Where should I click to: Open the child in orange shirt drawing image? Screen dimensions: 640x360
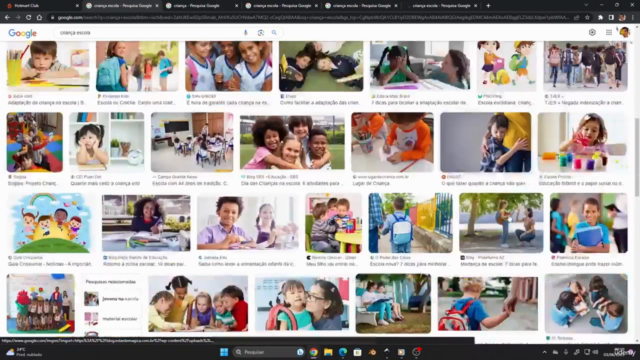pos(392,142)
